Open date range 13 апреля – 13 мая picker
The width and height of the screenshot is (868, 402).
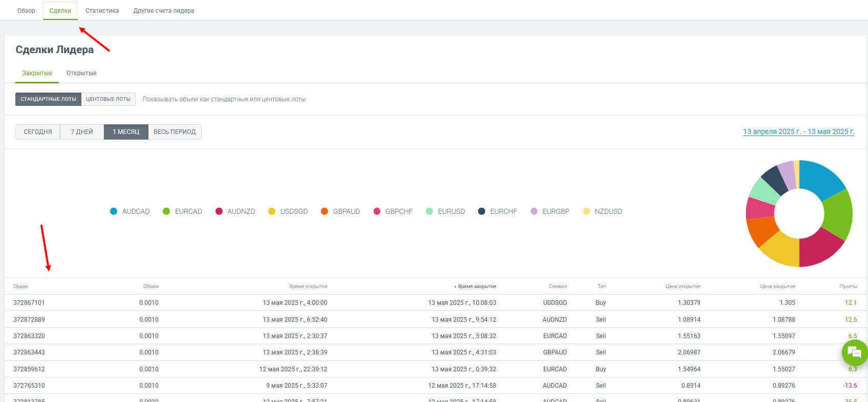798,132
